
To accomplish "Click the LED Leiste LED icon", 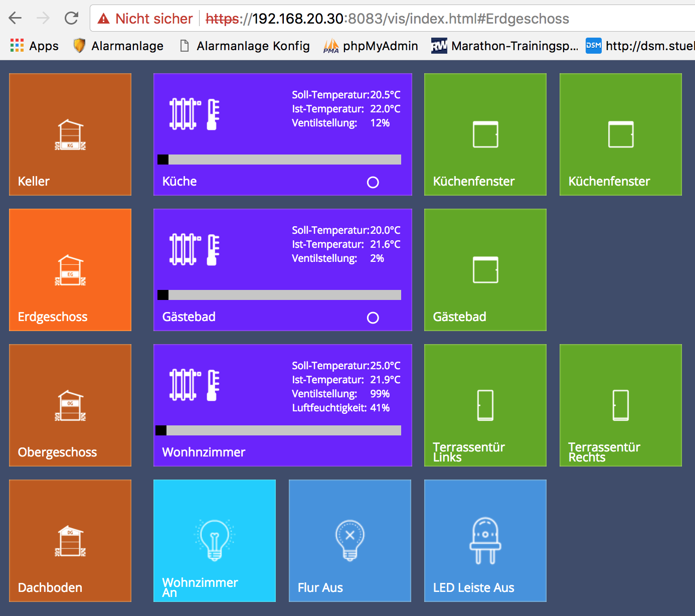I will 485,541.
